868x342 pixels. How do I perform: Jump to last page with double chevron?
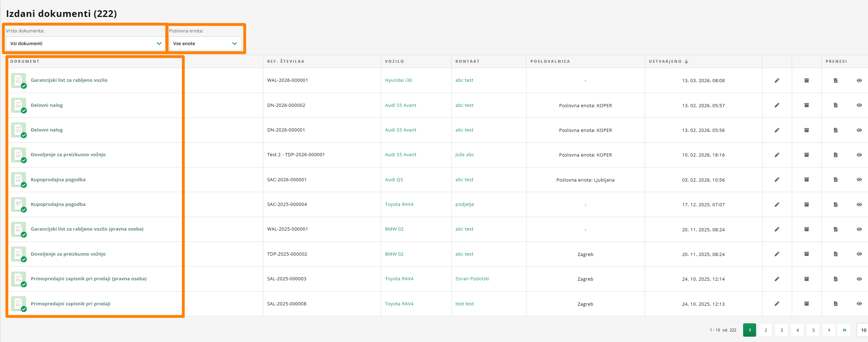tap(844, 330)
